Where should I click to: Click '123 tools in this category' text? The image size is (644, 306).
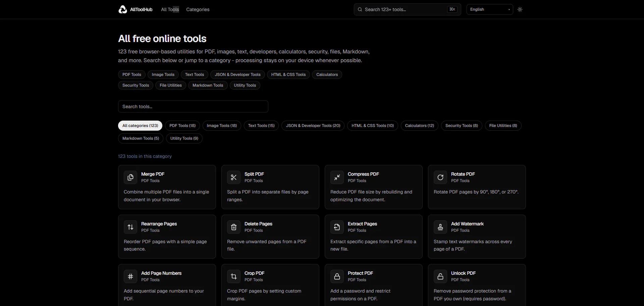click(x=145, y=156)
